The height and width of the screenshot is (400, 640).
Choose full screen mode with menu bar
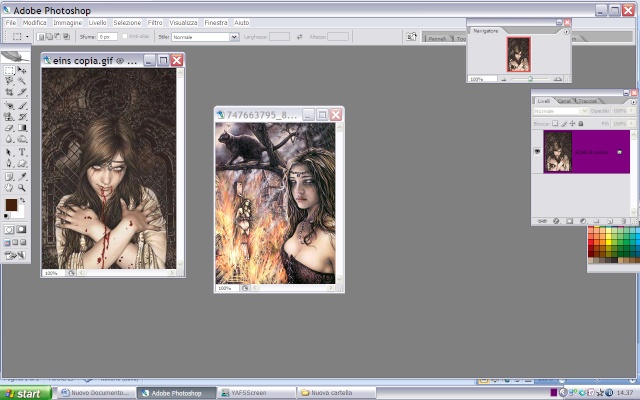click(15, 242)
